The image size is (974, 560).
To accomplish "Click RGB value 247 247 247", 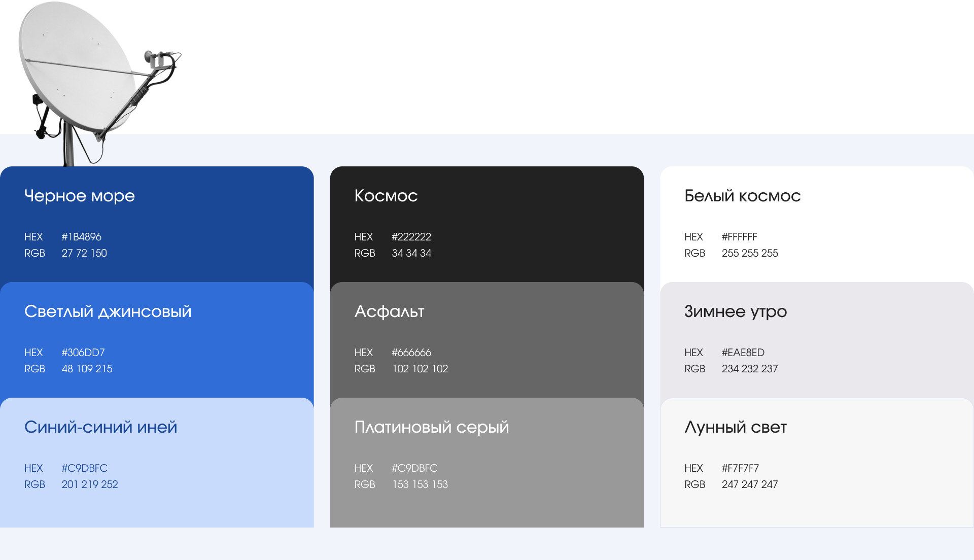I will pos(750,484).
